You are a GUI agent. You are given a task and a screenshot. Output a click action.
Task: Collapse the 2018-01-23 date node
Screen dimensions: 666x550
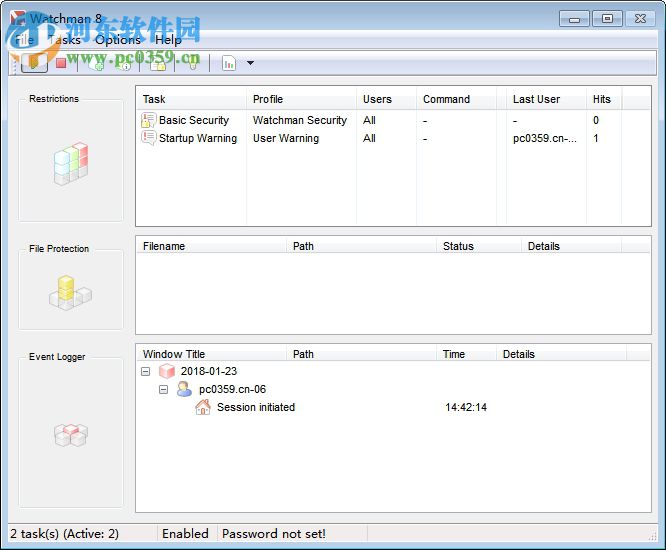[146, 371]
